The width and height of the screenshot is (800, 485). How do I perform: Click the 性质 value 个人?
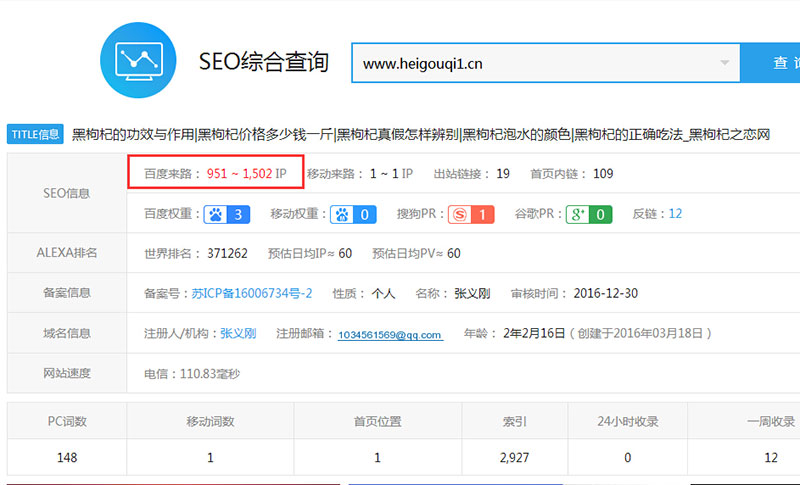383,293
